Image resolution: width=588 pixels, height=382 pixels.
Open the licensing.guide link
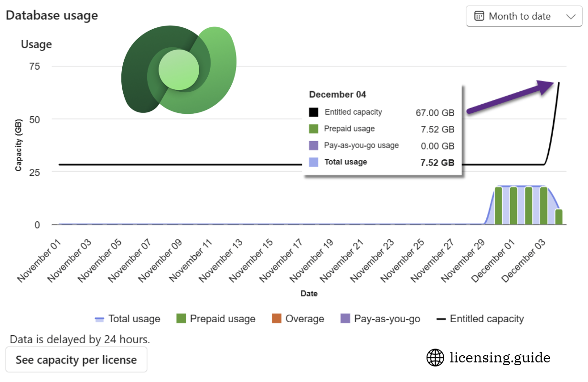click(499, 357)
